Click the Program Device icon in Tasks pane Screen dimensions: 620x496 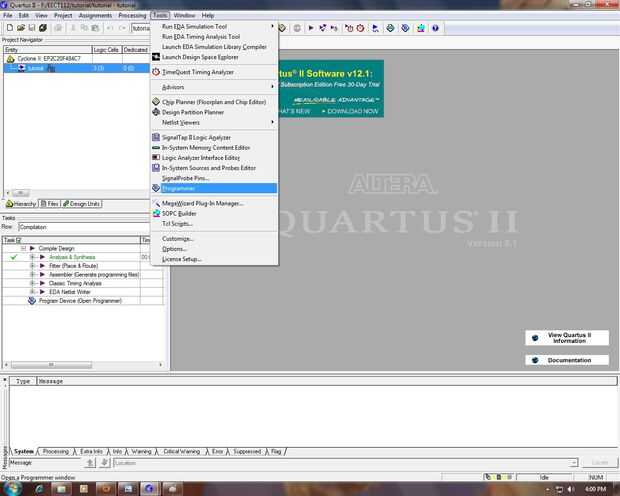point(32,301)
